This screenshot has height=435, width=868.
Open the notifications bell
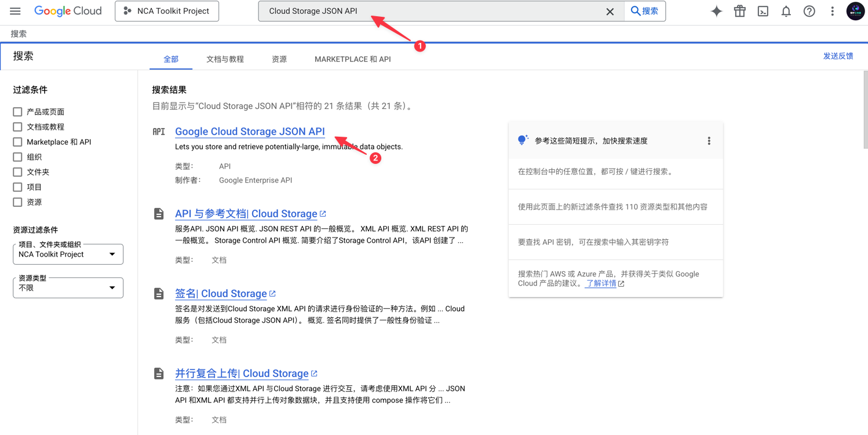[x=786, y=11]
